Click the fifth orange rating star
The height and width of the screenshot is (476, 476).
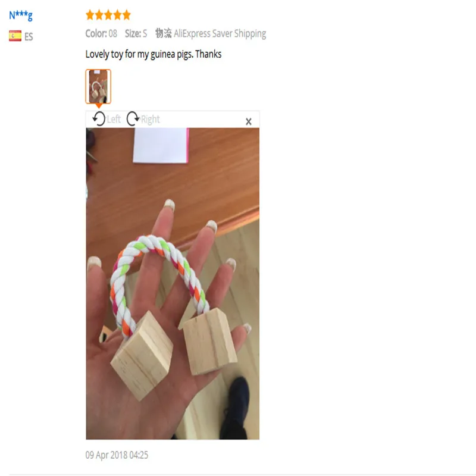[x=127, y=15]
